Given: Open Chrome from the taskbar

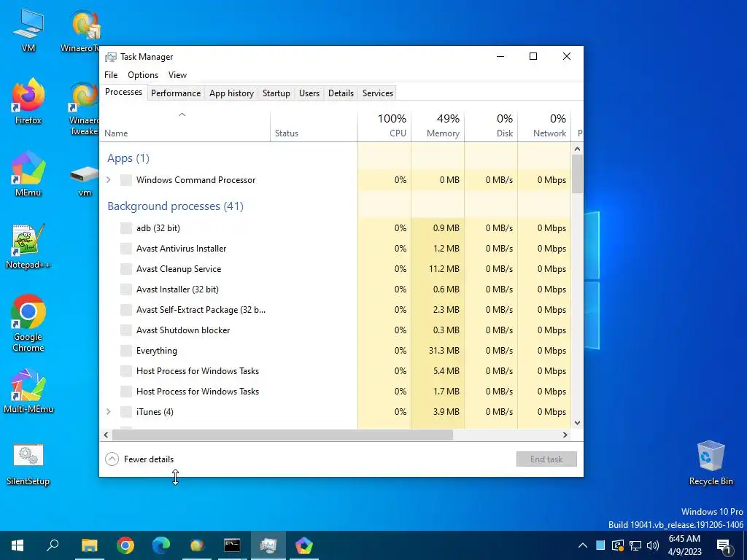Looking at the screenshot, I should click(125, 545).
